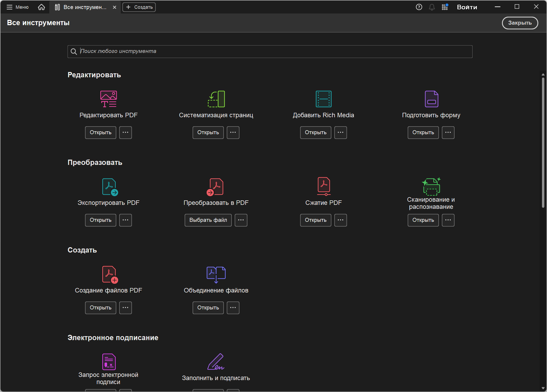Screen dimensions: 547x392
Task: Expand more options for Преобразовать в PDF
Action: point(241,220)
